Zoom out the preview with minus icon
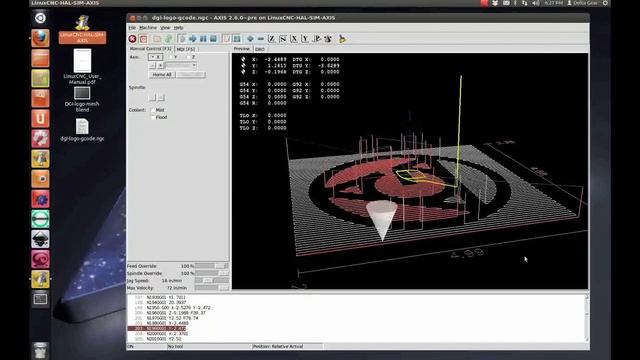Screen dimensions: 640x360 [260, 39]
